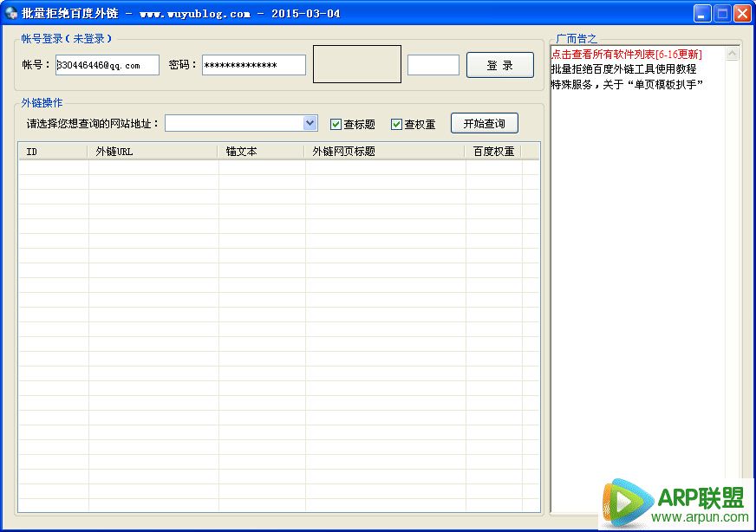
Task: Select the 密码 password field
Action: pyautogui.click(x=252, y=64)
